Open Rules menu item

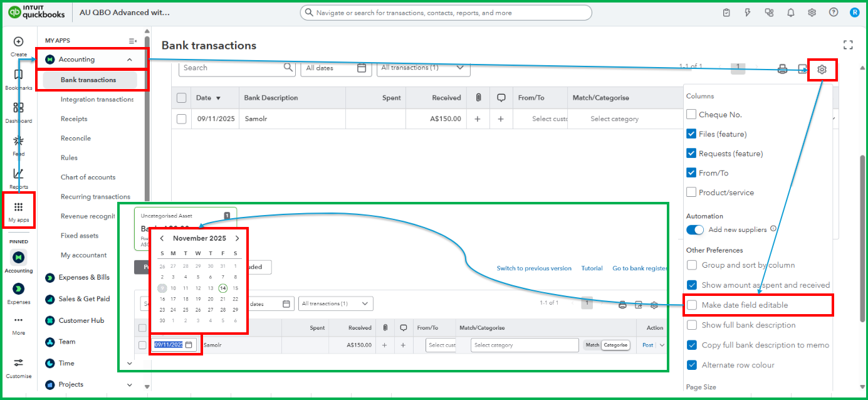69,158
